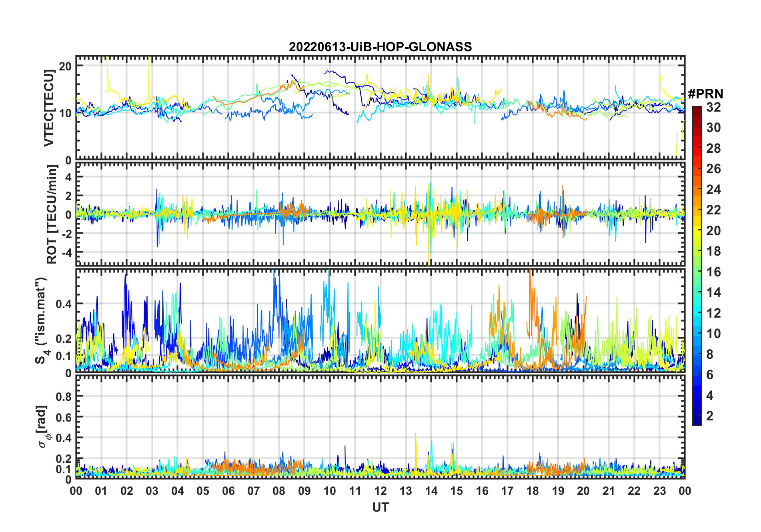Select colorbar tick label 30
Screen dimensions: 761x532
pos(714,128)
